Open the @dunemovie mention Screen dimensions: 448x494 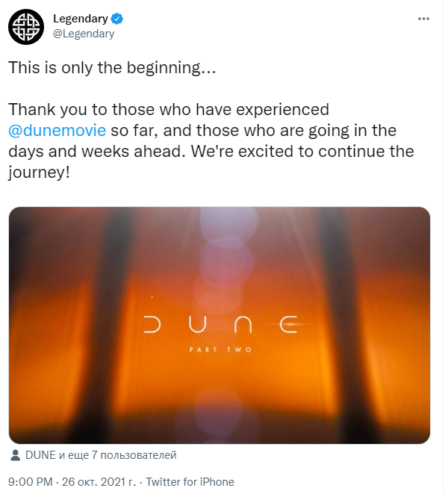point(57,130)
